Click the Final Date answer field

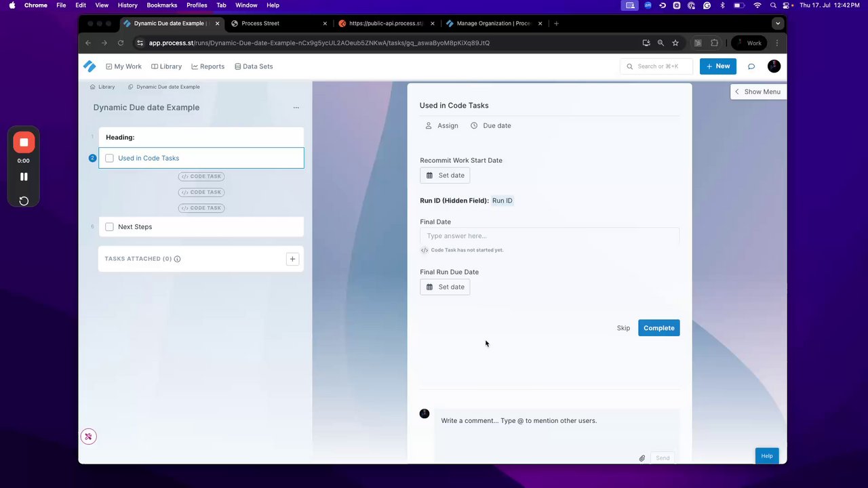tap(549, 236)
